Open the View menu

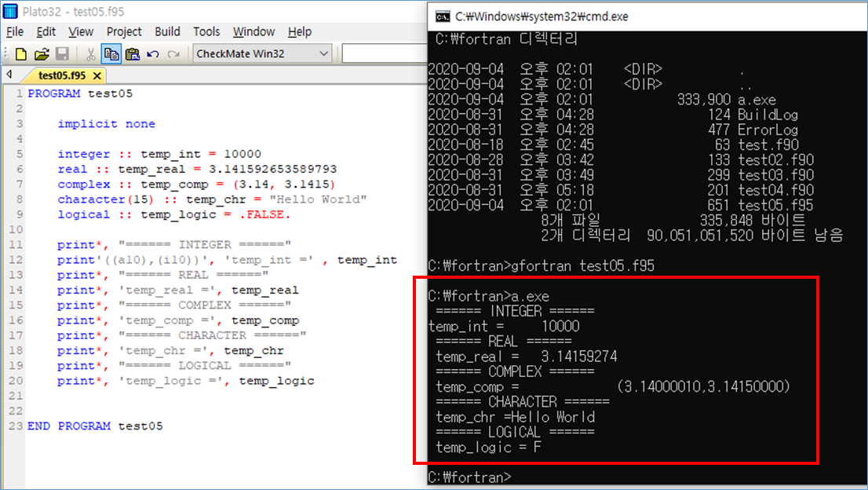click(81, 31)
